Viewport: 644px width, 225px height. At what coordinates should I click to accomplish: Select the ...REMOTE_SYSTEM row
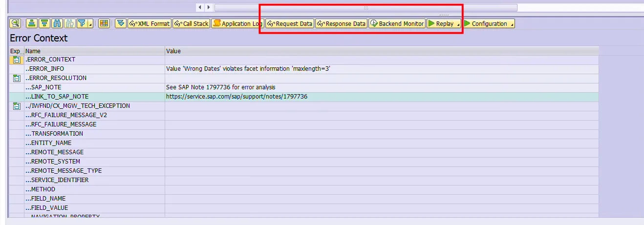[x=304, y=162]
